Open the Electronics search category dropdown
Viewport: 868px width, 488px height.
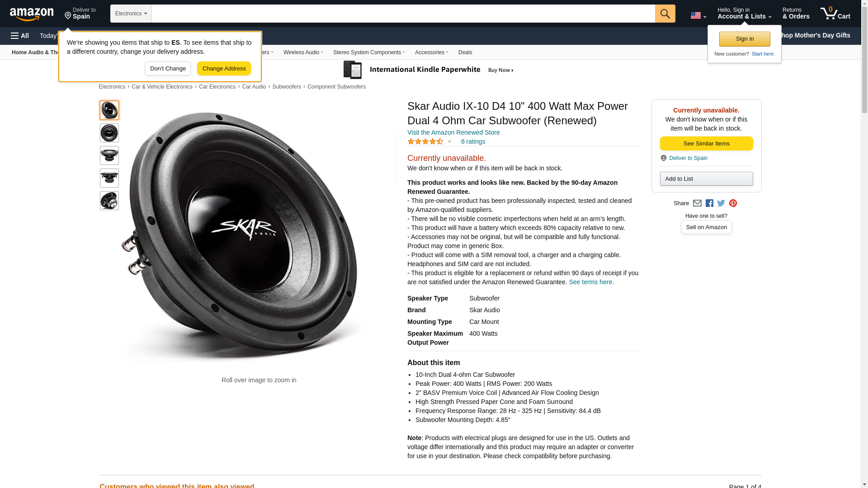coord(131,14)
